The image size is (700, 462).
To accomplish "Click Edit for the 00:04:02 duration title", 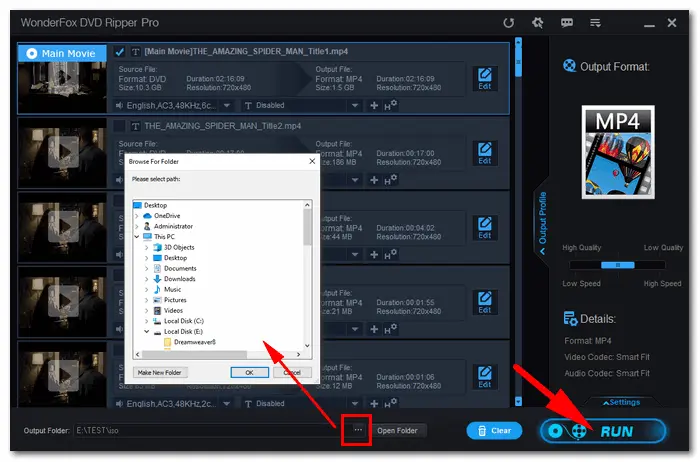I will point(485,228).
